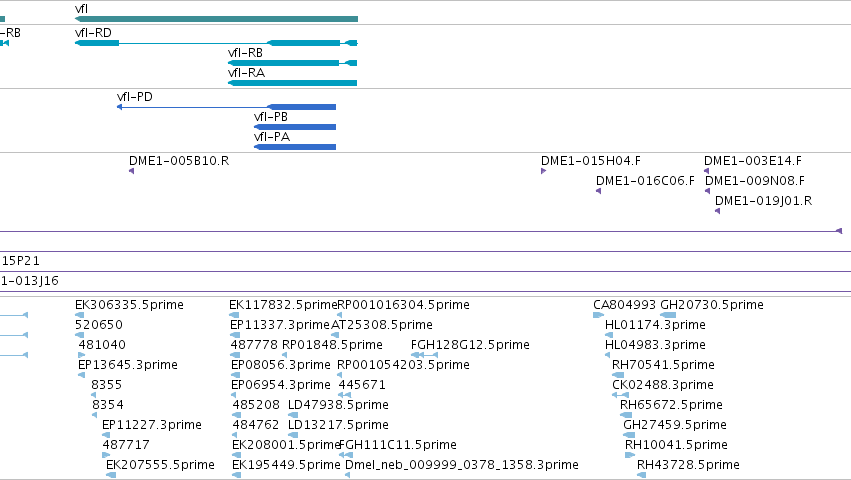Select the EP13645.3prime EST label
The height and width of the screenshot is (480, 851).
tap(128, 365)
